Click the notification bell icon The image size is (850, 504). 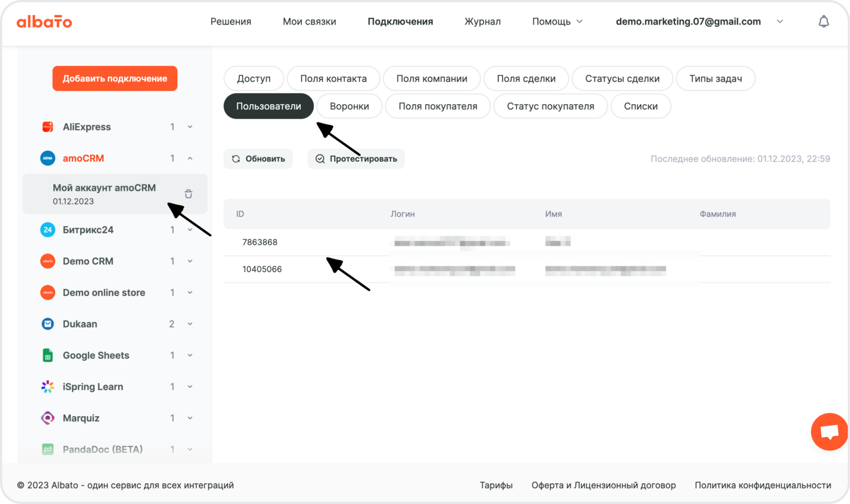coord(823,22)
